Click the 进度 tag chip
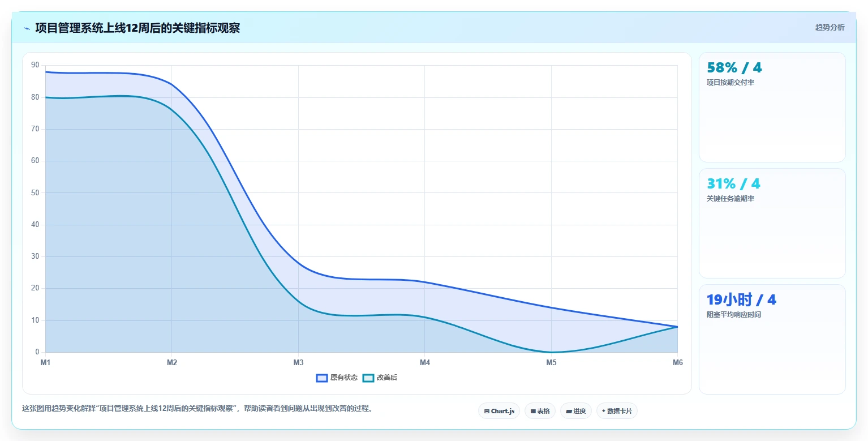This screenshot has width=868, height=441. coord(576,411)
